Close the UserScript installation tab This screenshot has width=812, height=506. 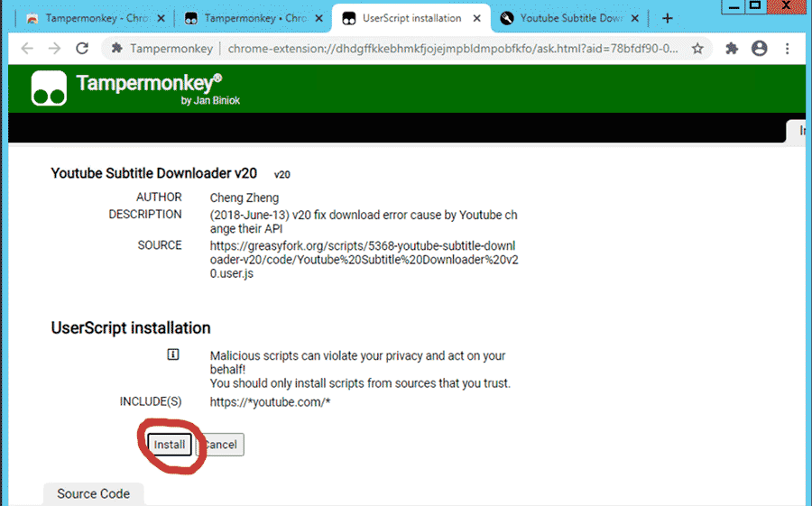click(477, 19)
